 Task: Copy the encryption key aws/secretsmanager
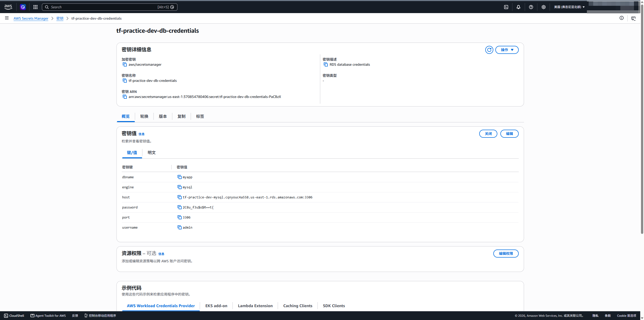[x=125, y=64]
